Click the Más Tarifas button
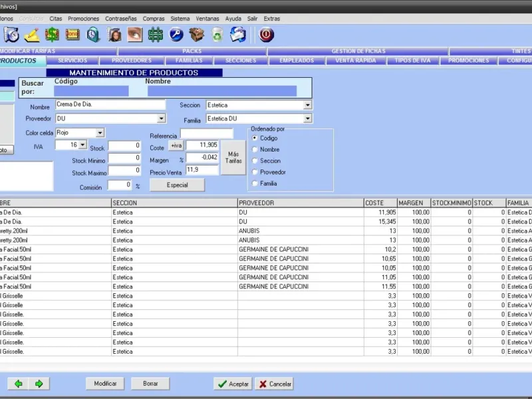 click(233, 158)
